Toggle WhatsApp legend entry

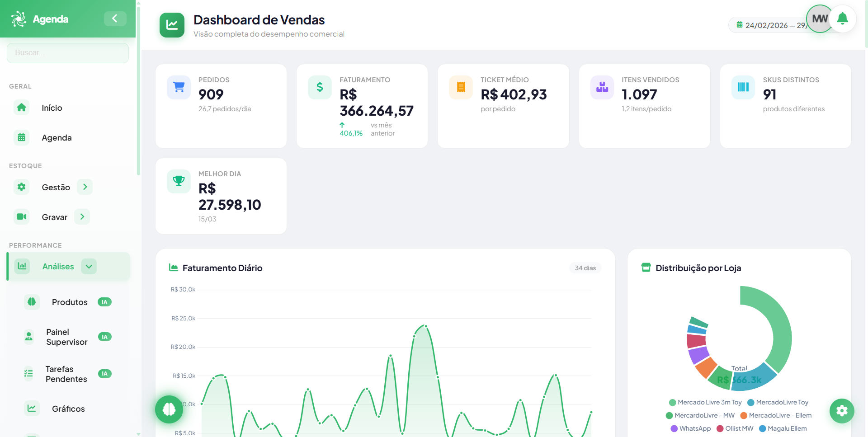691,428
